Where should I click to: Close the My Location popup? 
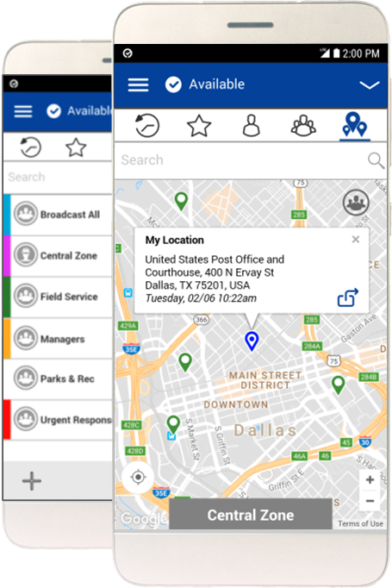[356, 239]
